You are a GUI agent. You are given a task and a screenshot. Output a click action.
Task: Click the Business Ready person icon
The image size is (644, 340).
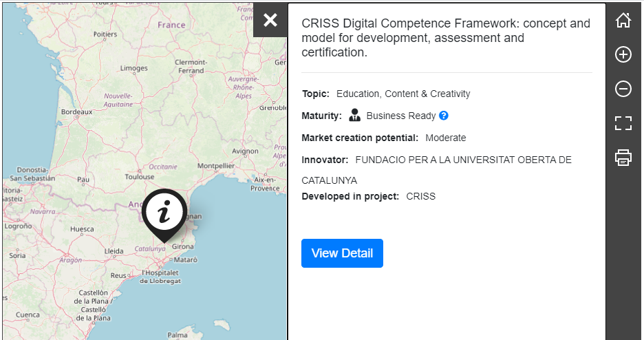click(355, 115)
